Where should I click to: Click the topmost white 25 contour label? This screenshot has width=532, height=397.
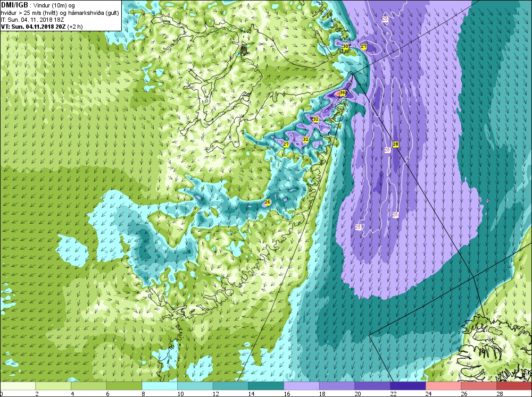tap(385, 19)
